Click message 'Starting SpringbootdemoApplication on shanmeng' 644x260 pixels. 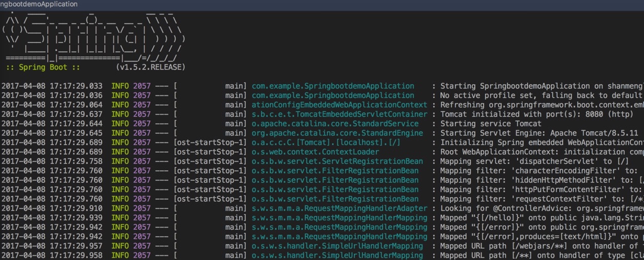click(x=542, y=86)
